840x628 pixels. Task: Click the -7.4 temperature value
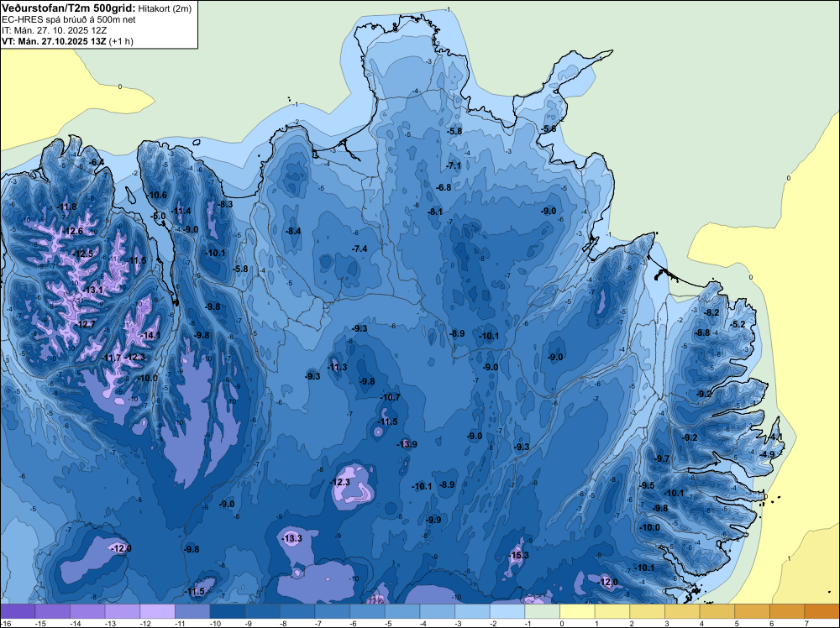coord(360,249)
